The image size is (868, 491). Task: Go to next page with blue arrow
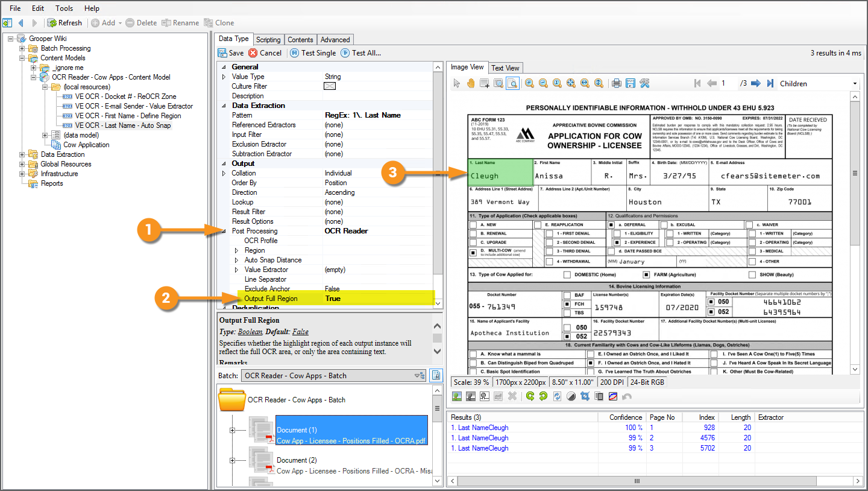(755, 83)
